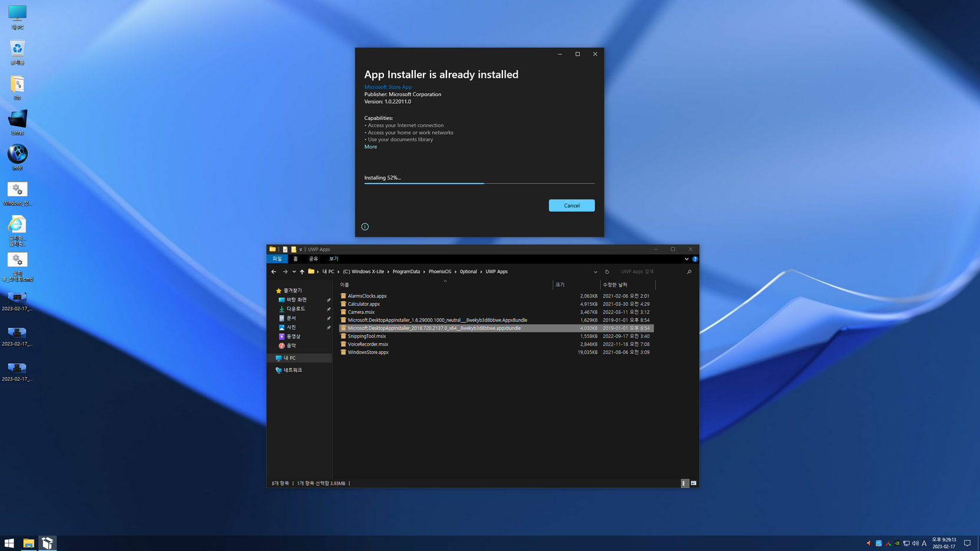The width and height of the screenshot is (980, 551).
Task: Switch to the 공유 ribbon tab
Action: tap(314, 259)
